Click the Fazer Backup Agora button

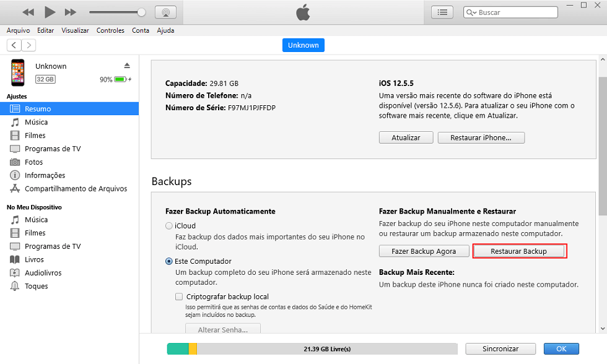424,251
